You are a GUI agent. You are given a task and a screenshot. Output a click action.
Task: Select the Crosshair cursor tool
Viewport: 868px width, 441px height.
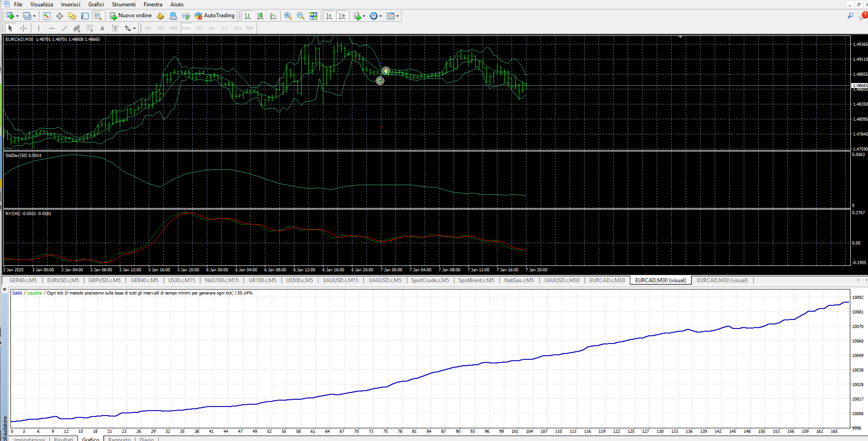23,28
